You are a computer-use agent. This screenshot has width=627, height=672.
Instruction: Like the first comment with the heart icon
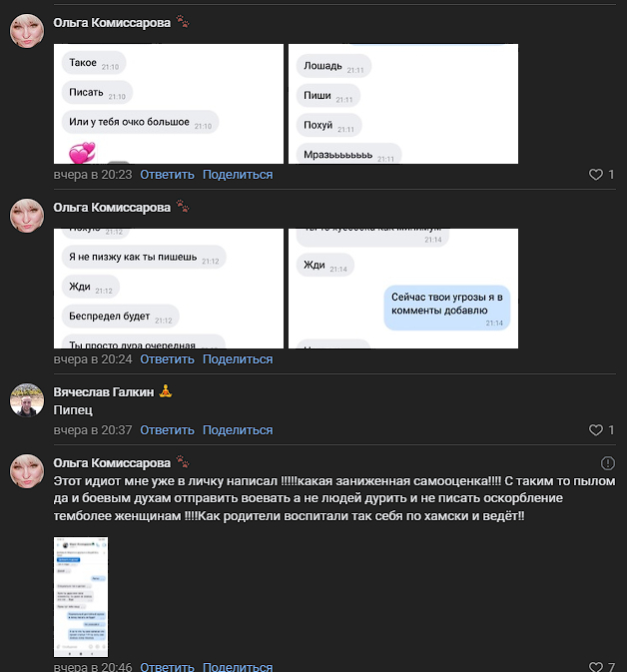pos(596,175)
